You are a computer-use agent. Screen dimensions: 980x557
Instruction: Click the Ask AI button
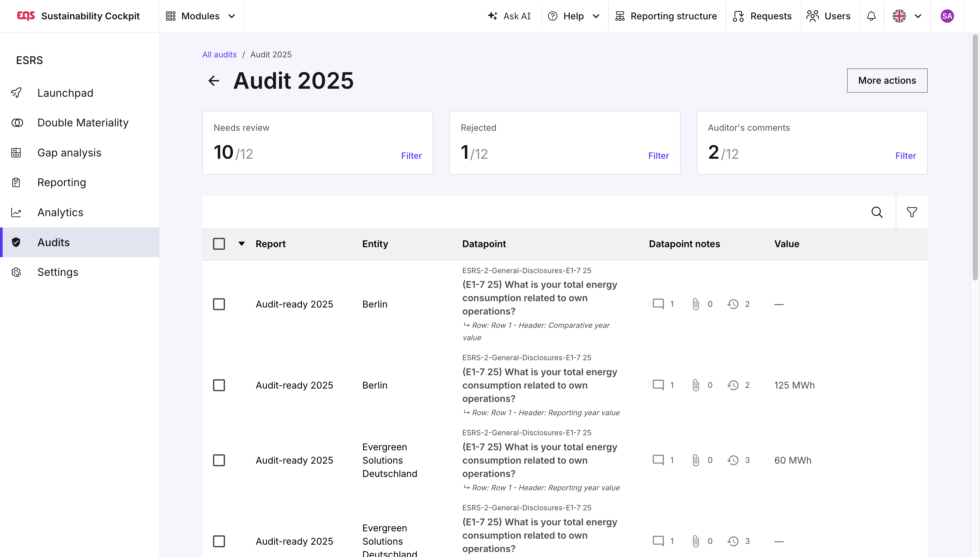click(x=509, y=16)
